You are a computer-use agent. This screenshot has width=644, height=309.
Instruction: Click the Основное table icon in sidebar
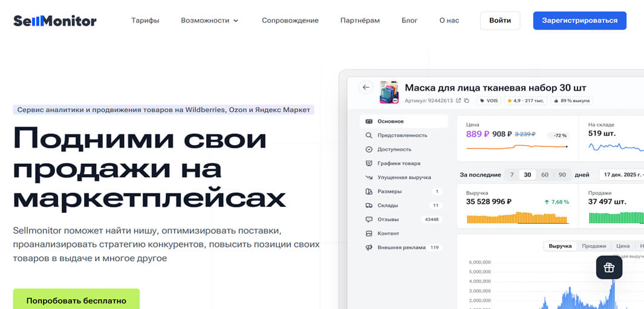pyautogui.click(x=369, y=121)
